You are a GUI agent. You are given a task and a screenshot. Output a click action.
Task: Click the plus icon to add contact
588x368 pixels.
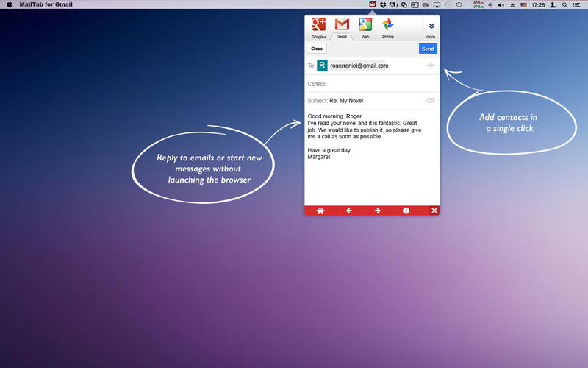[431, 66]
